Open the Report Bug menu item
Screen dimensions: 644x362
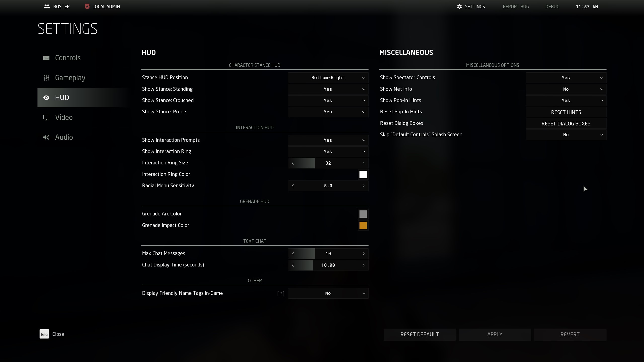coord(516,7)
